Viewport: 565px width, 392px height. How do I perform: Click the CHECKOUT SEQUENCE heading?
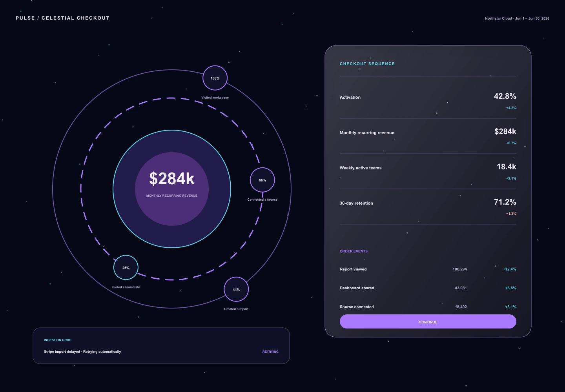pos(367,64)
